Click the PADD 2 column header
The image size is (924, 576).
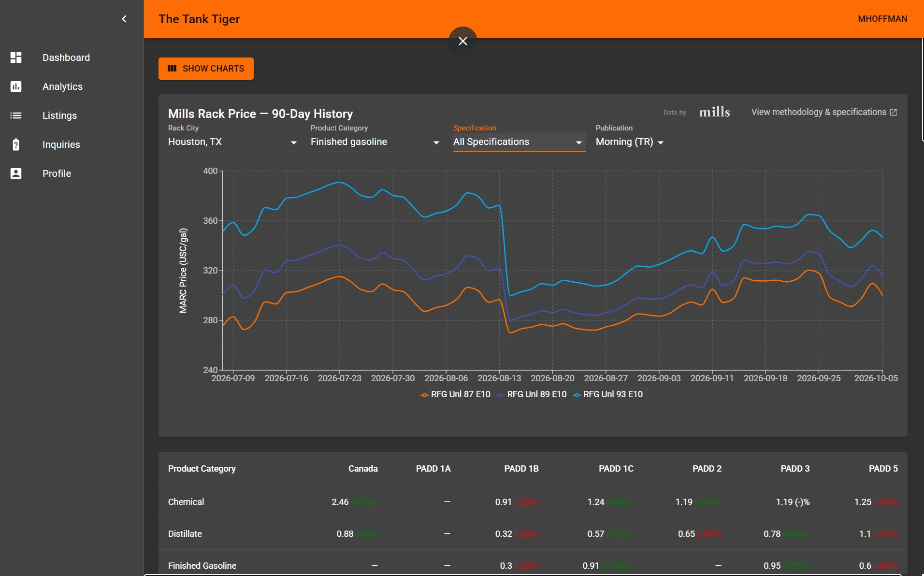707,469
